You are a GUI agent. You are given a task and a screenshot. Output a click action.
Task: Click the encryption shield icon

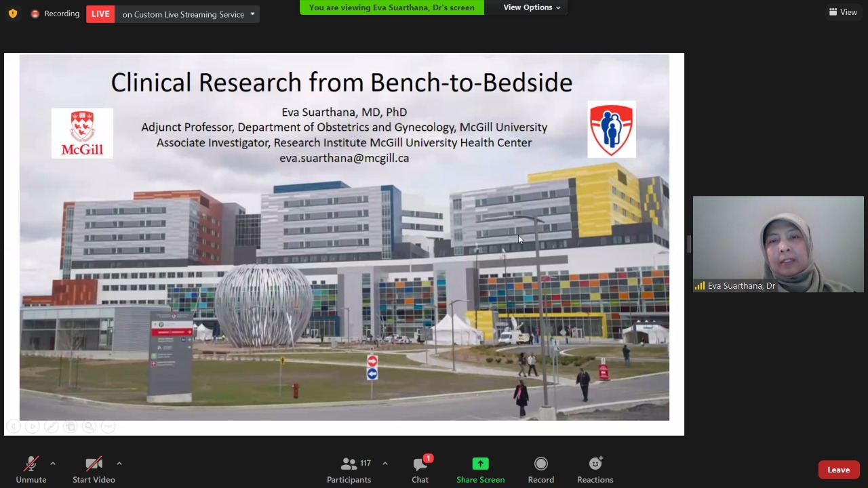(x=13, y=14)
